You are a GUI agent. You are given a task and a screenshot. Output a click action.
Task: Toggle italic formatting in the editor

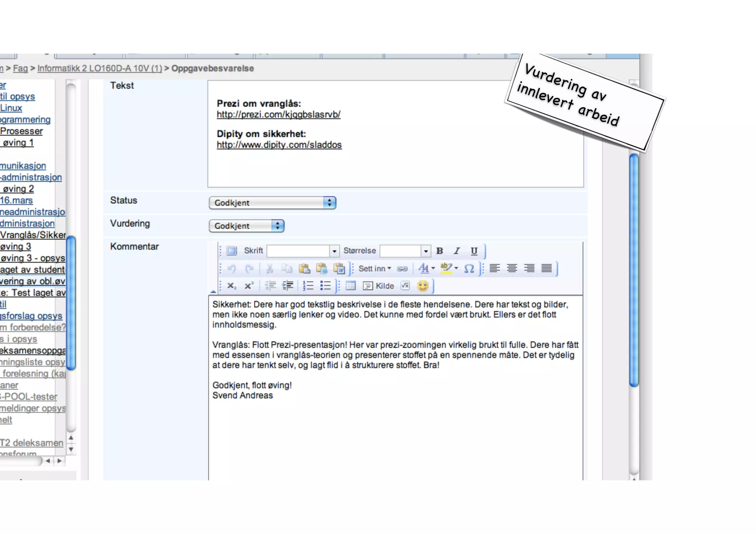point(457,251)
